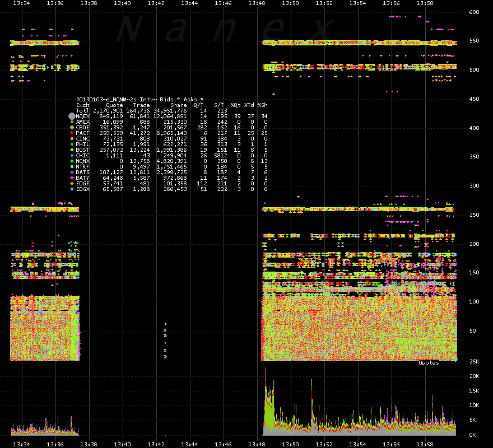Click the '%Qt' column header
The width and height of the screenshot is (493, 448).
click(x=235, y=105)
